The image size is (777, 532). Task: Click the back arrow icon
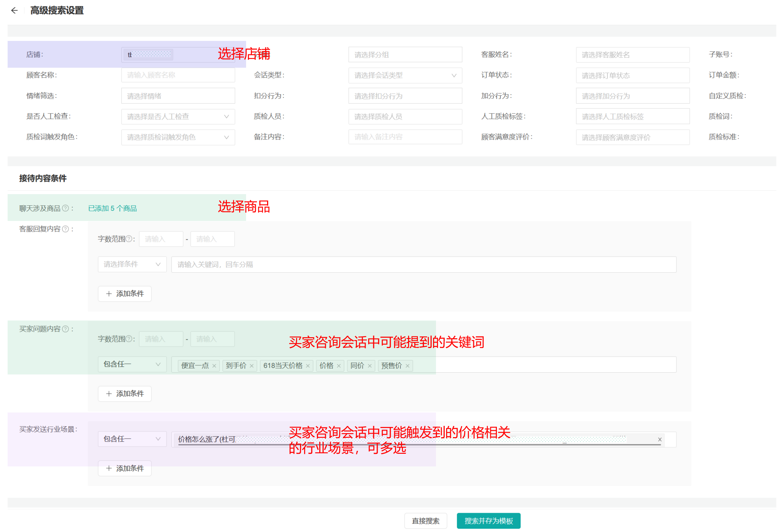[14, 11]
